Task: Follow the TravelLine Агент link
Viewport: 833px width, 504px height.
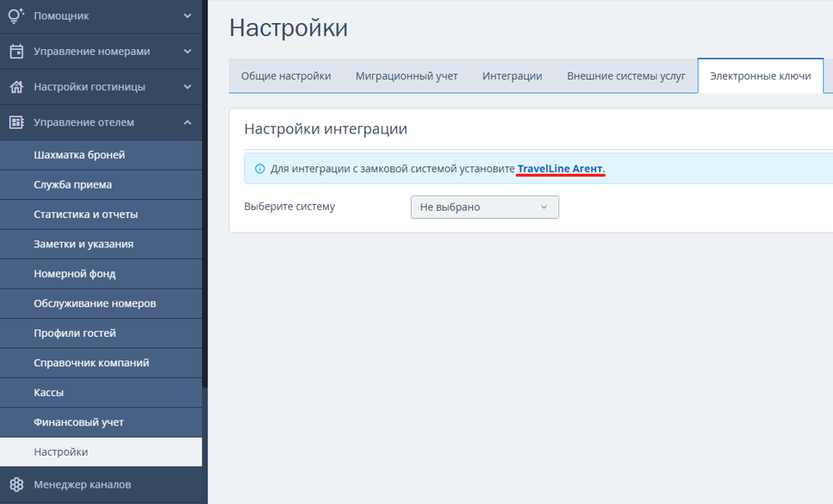Action: pos(561,168)
